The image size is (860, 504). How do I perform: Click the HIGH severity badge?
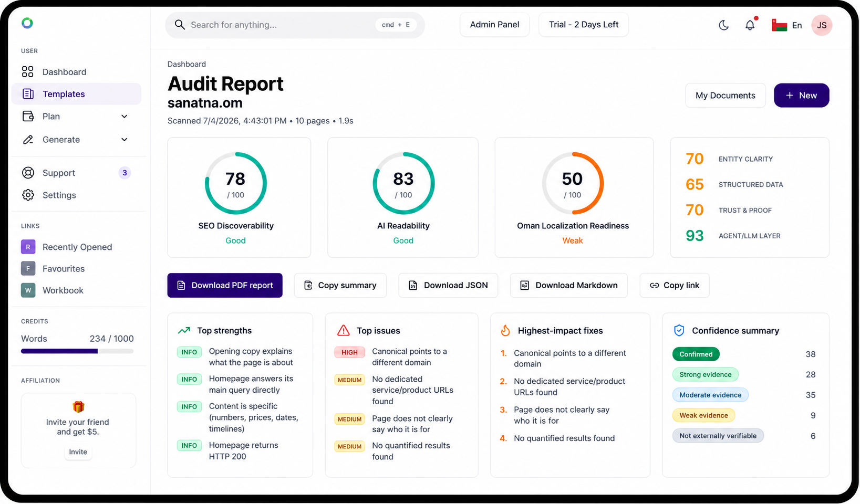pyautogui.click(x=349, y=352)
